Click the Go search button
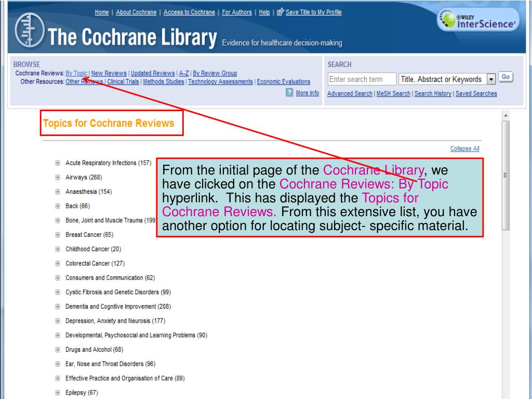 506,77
